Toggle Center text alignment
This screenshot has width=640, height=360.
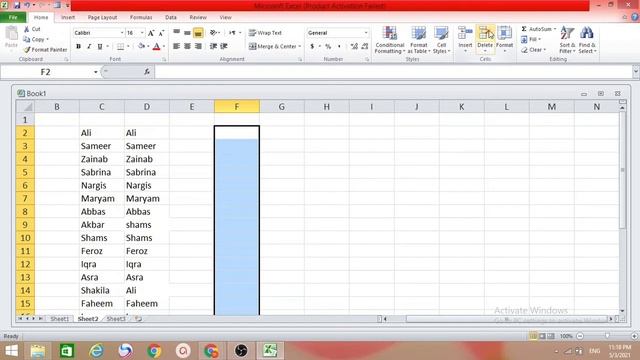187,46
